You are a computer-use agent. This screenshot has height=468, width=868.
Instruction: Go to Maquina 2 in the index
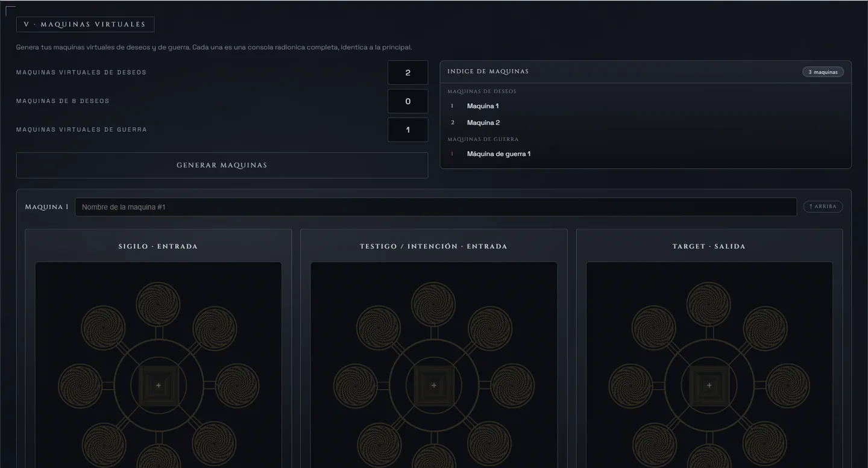(483, 123)
